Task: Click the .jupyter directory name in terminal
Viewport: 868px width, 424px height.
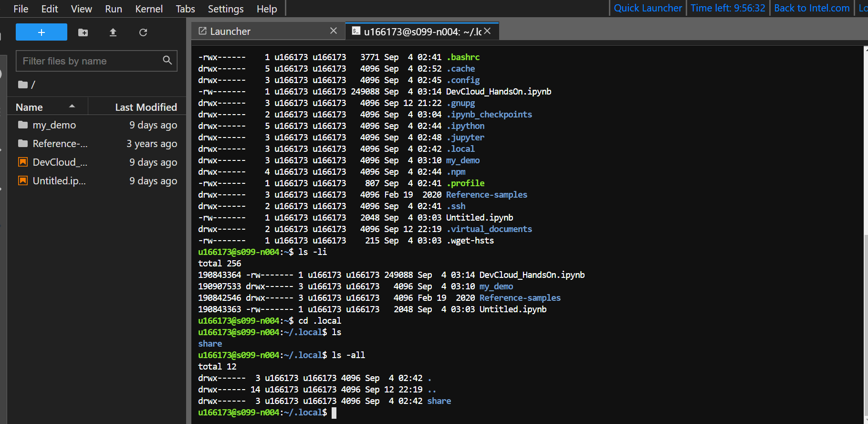Action: (x=465, y=138)
